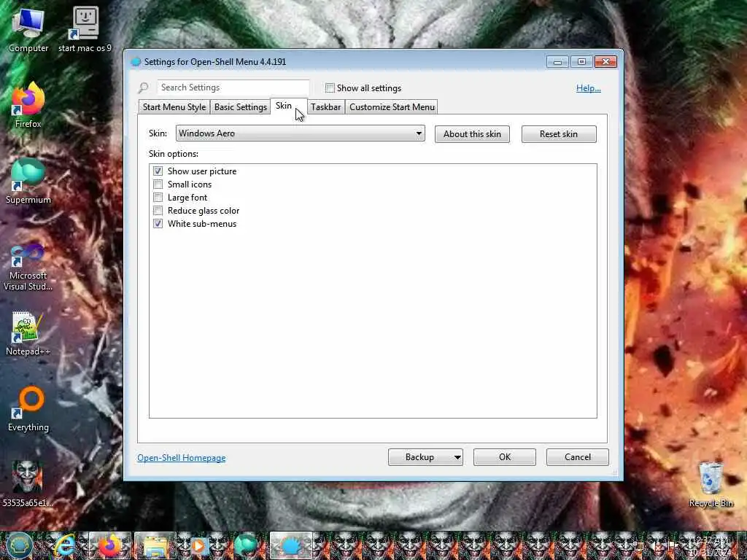This screenshot has height=560, width=747.
Task: Cancel the settings dialog
Action: (578, 457)
